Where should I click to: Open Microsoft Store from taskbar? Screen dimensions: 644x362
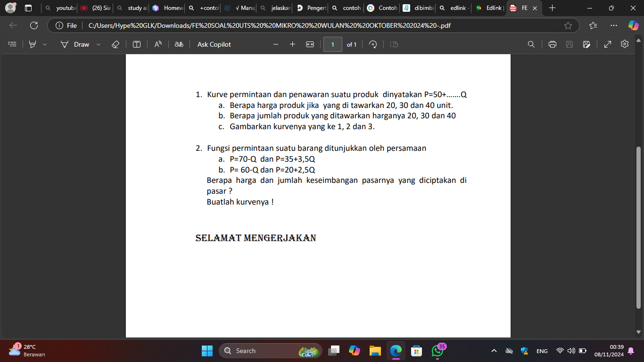[416, 351]
